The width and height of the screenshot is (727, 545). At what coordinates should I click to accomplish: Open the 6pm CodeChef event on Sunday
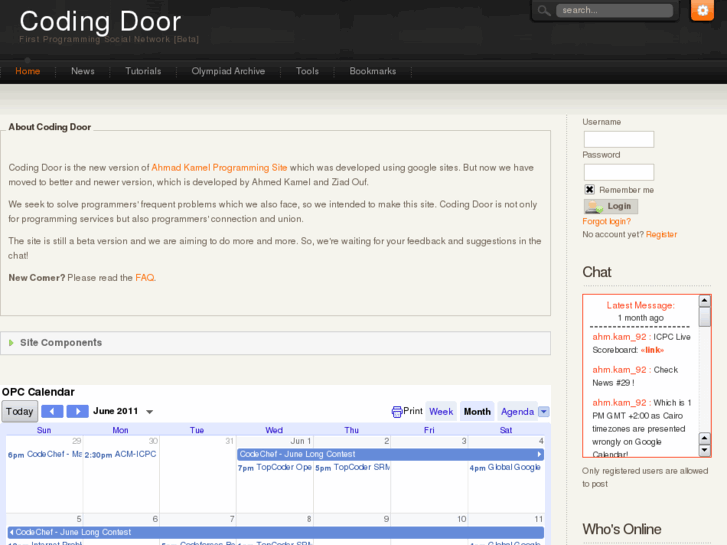point(45,454)
